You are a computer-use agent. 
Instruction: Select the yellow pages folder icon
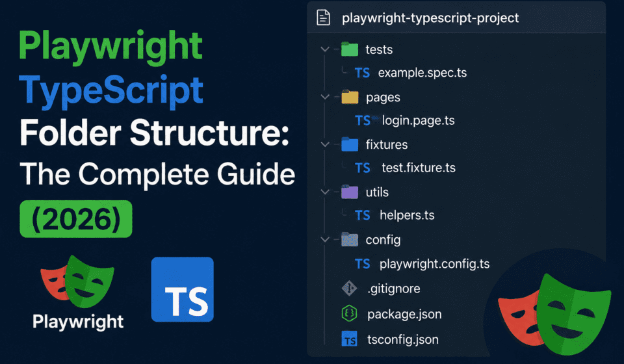[350, 97]
